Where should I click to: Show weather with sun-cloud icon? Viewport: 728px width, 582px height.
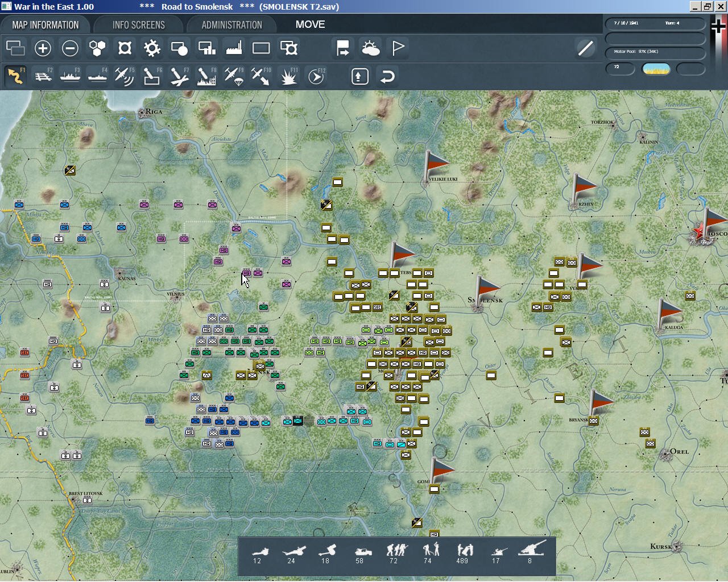[x=370, y=48]
